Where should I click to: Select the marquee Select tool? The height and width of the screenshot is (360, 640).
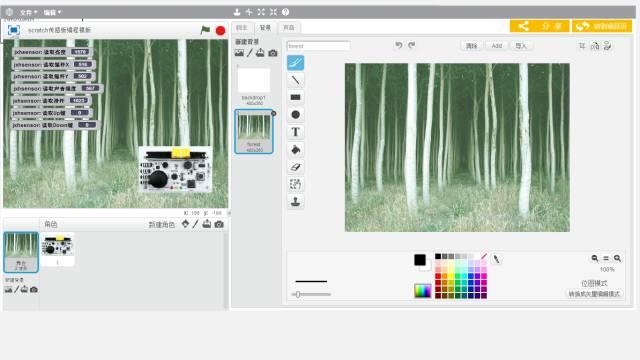coord(296,184)
